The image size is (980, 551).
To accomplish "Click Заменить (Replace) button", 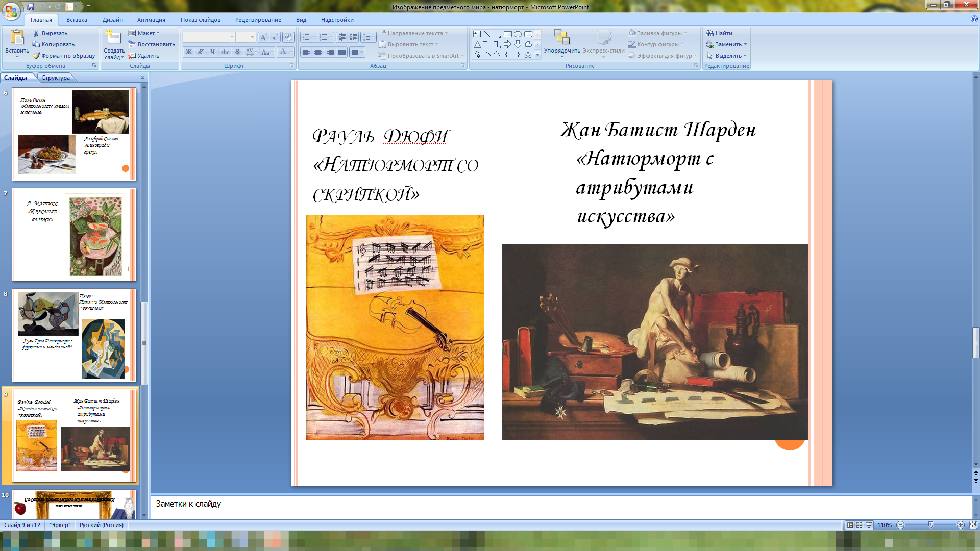I will click(x=726, y=44).
